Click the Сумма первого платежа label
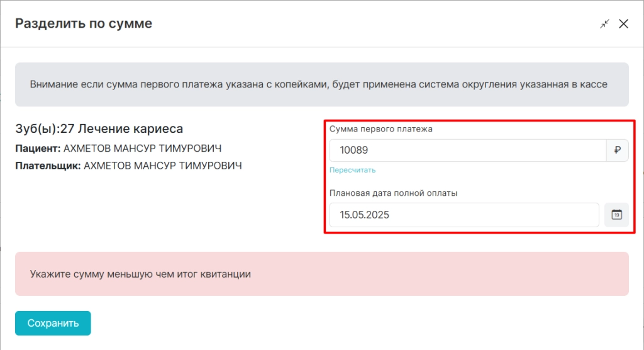The width and height of the screenshot is (644, 350). click(x=380, y=128)
